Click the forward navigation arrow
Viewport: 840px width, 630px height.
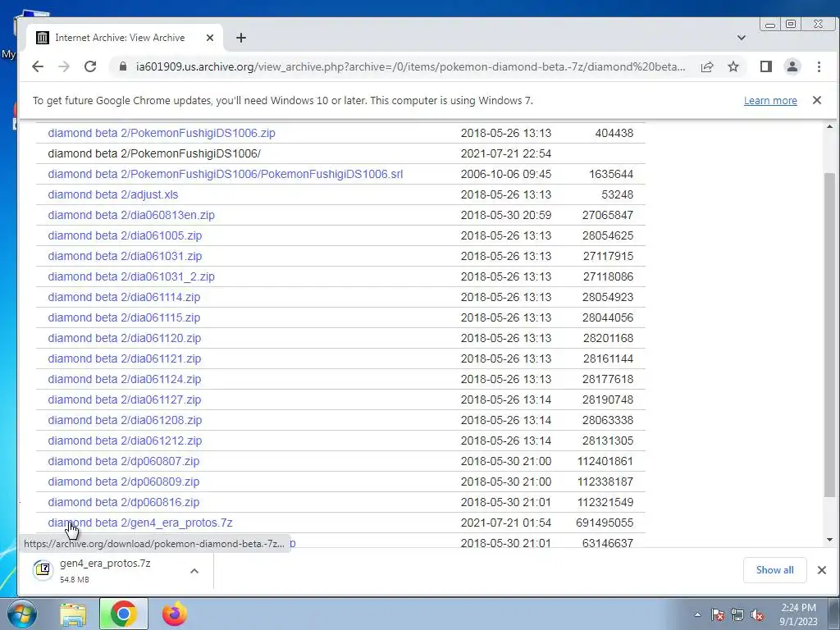[64, 66]
